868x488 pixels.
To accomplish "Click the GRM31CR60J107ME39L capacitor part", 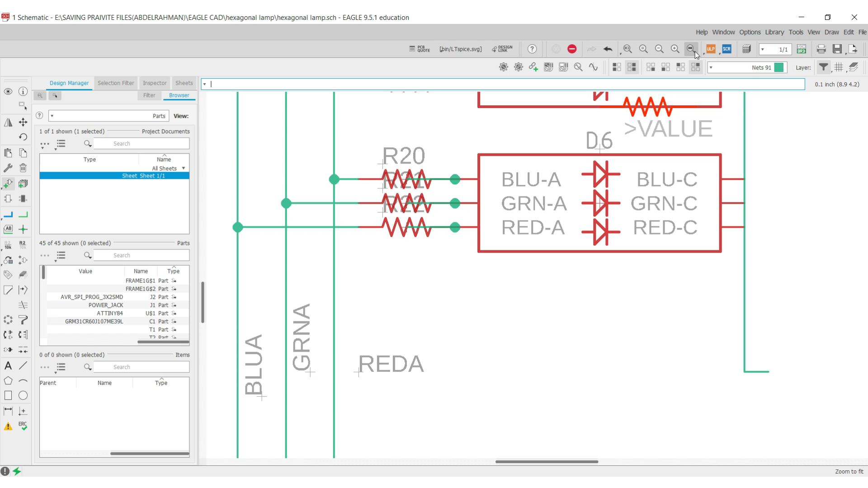I will click(94, 322).
